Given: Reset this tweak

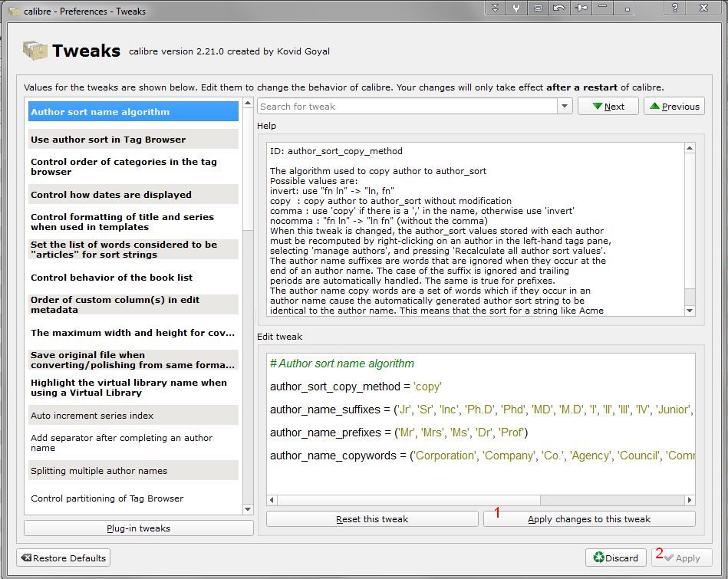Looking at the screenshot, I should [372, 519].
